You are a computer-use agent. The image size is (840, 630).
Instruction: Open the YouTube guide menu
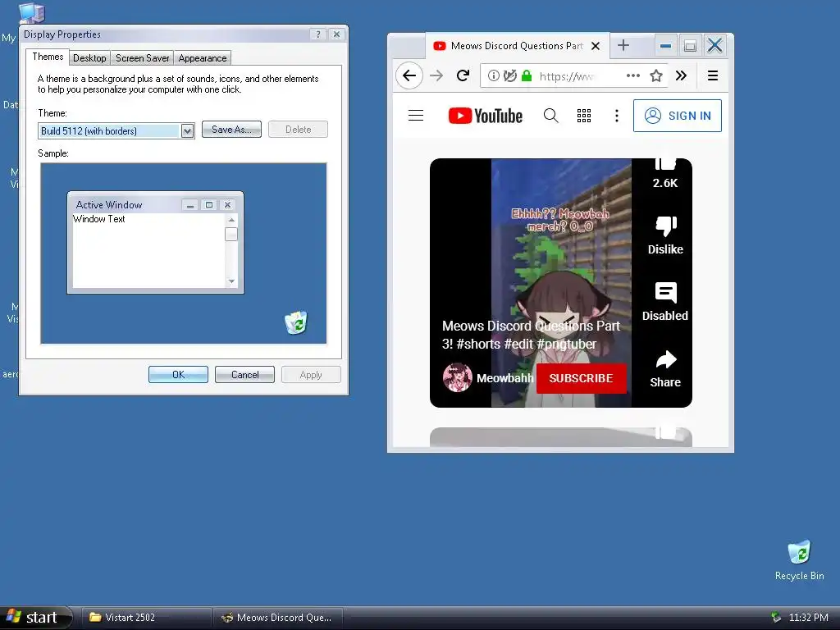pyautogui.click(x=416, y=116)
